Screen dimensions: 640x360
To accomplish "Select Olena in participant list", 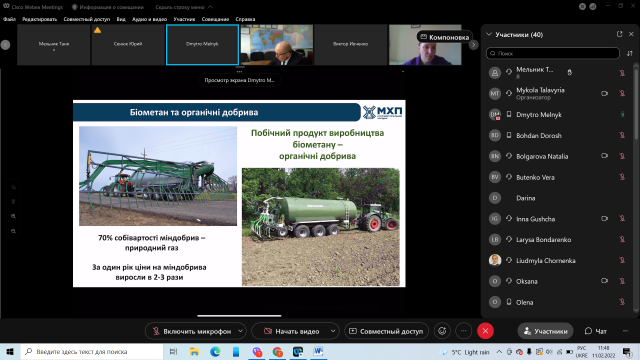I will [558, 302].
